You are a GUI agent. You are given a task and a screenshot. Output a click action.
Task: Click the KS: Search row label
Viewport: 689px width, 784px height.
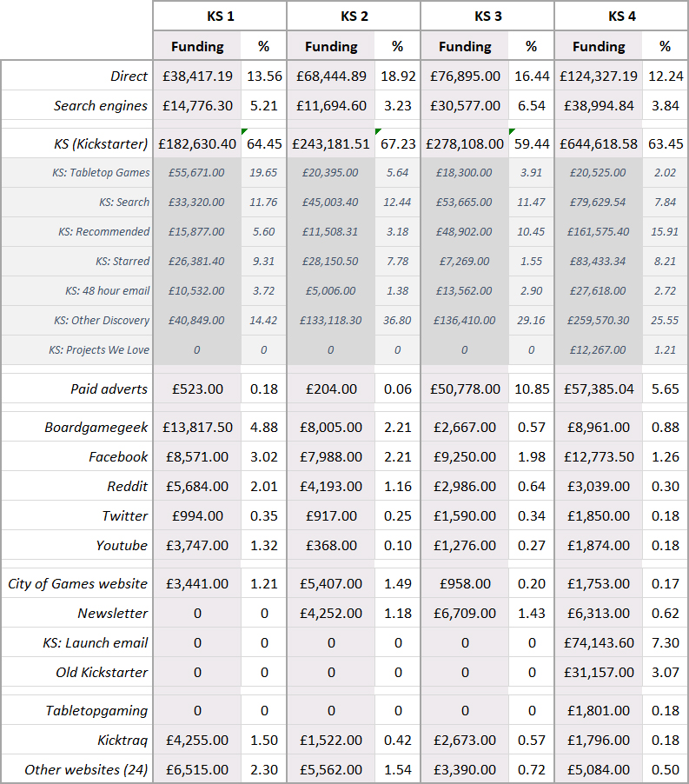coord(124,202)
